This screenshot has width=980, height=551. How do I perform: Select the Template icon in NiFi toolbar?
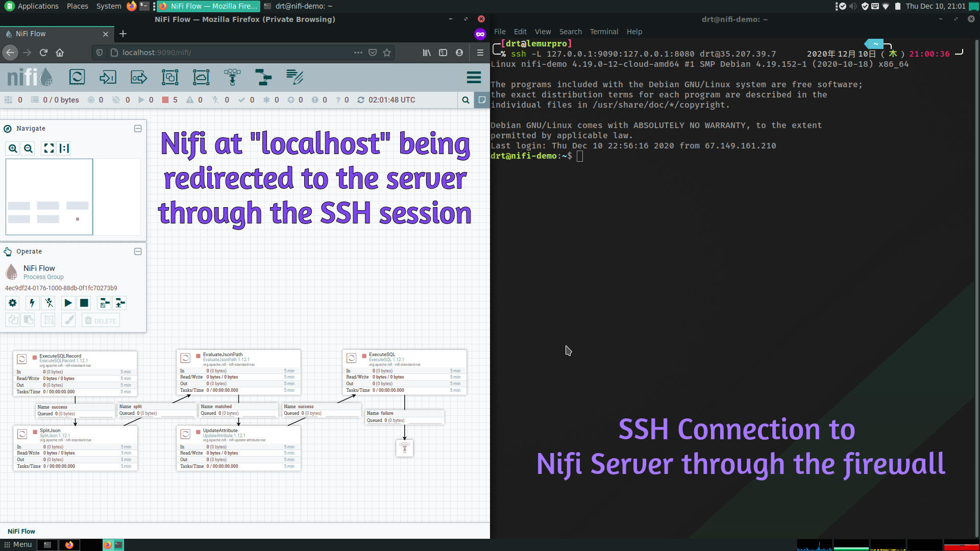pos(263,78)
